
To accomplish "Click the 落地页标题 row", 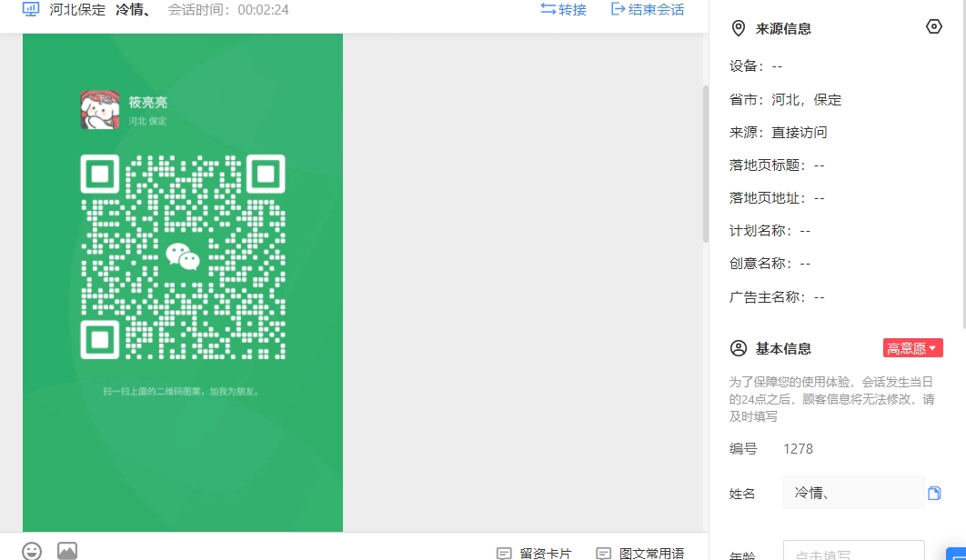I will (776, 165).
